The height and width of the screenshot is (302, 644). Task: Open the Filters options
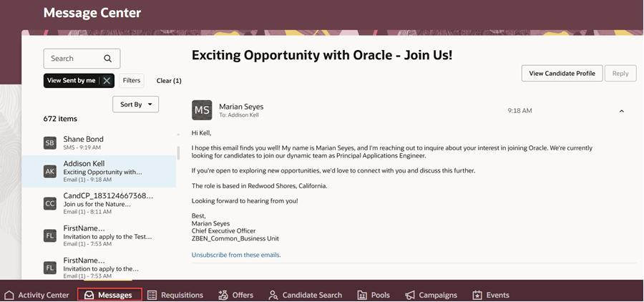[132, 81]
